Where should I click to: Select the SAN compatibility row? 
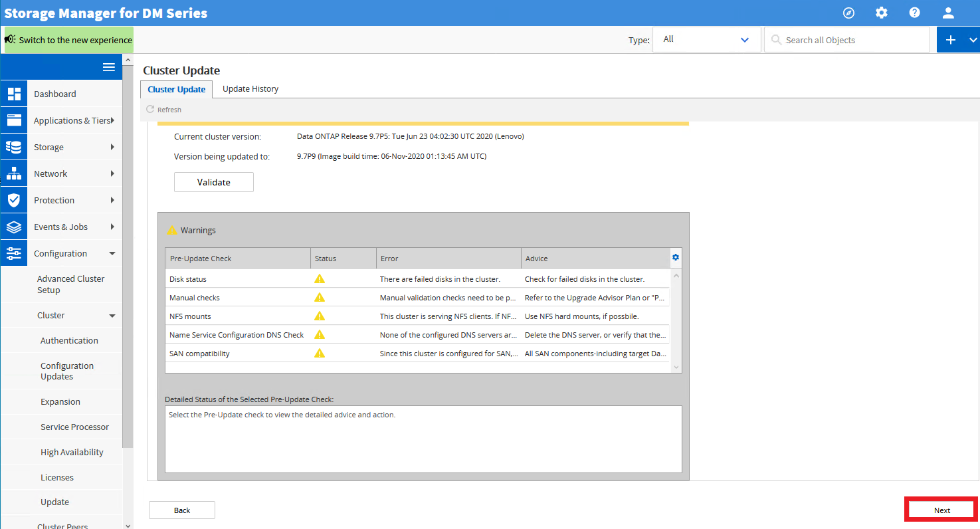coord(417,353)
